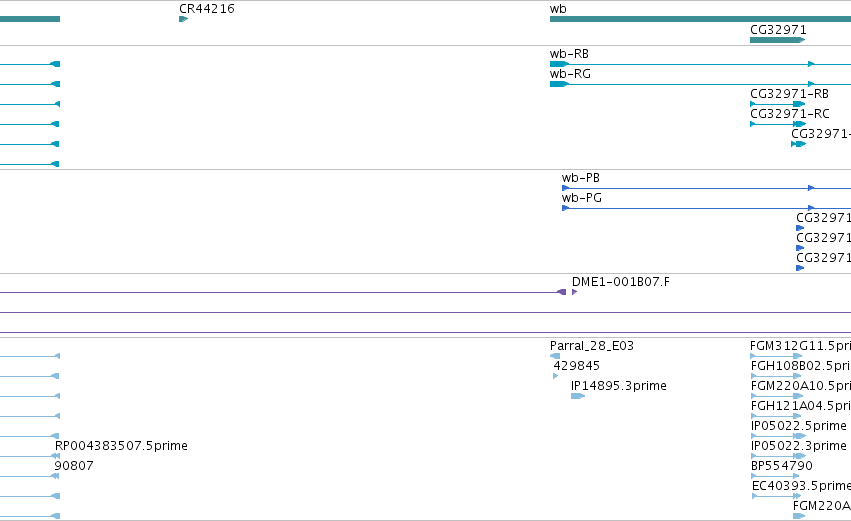Open the wb-RG transcript label

coord(570,74)
